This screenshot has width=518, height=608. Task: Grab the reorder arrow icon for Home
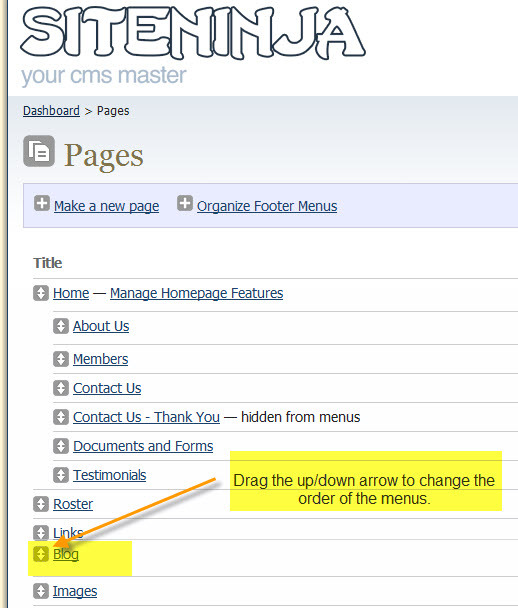(x=41, y=293)
